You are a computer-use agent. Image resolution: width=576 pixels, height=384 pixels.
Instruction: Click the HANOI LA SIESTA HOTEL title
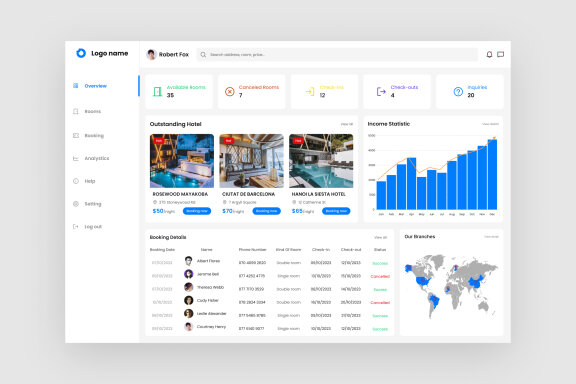[318, 194]
